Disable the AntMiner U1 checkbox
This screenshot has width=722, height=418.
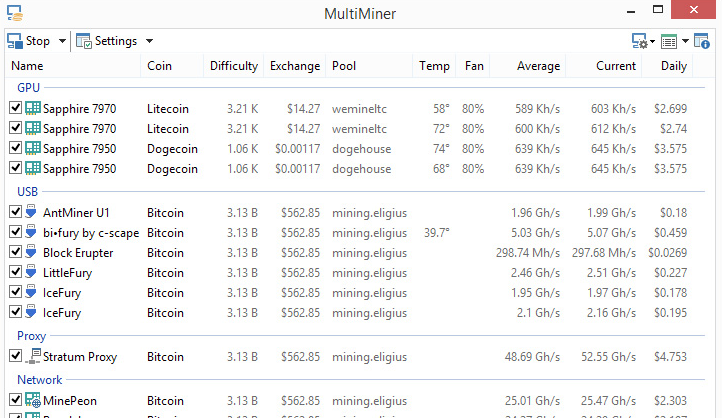coord(15,212)
